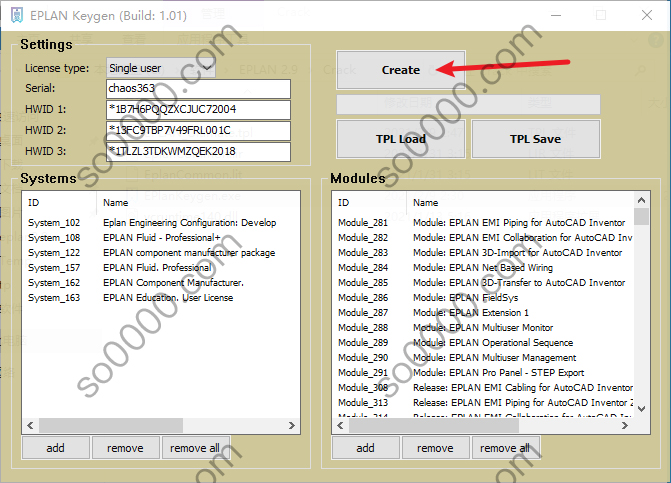Select Module_313 EMI Piping release row
671x483 pixels.
[x=483, y=403]
